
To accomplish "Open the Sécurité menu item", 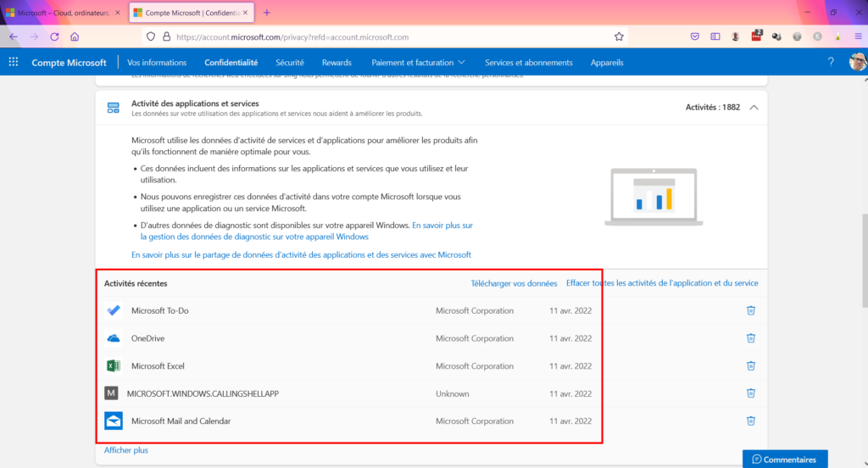I will (290, 63).
